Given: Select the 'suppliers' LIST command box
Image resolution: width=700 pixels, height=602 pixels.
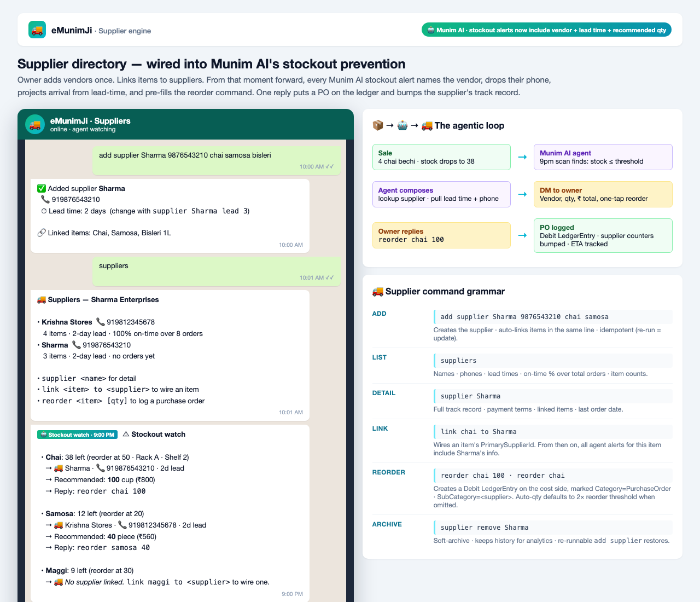Looking at the screenshot, I should click(553, 361).
